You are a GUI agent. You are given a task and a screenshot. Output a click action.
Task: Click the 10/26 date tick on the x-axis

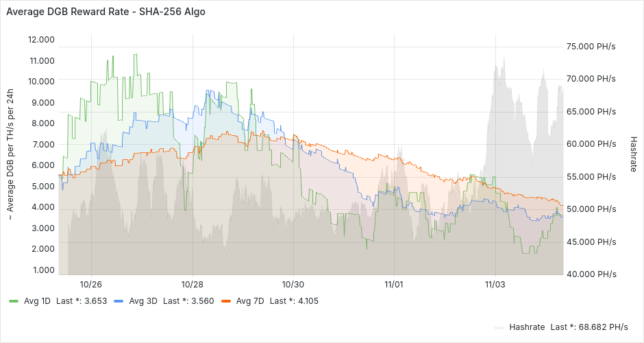click(x=91, y=284)
